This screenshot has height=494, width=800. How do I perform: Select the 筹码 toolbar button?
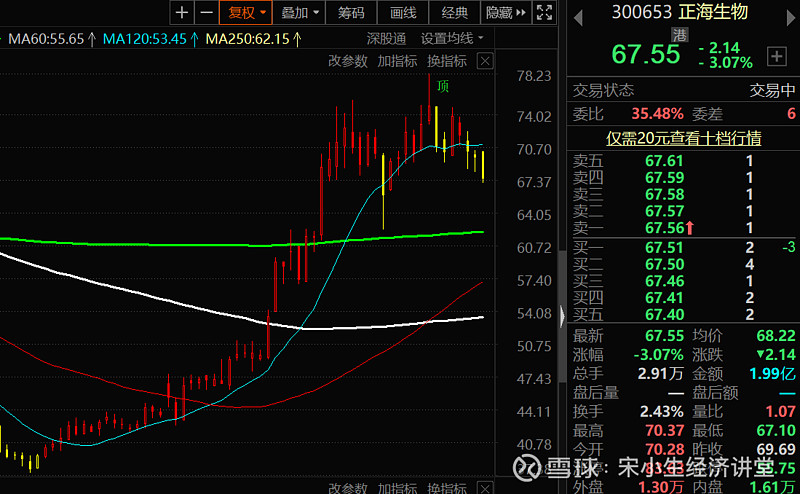pyautogui.click(x=351, y=12)
